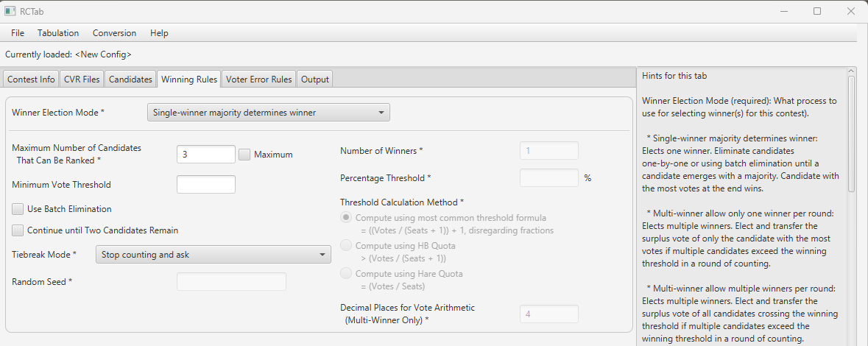
Task: Click the Maximum Number of Candidates field
Action: point(206,155)
